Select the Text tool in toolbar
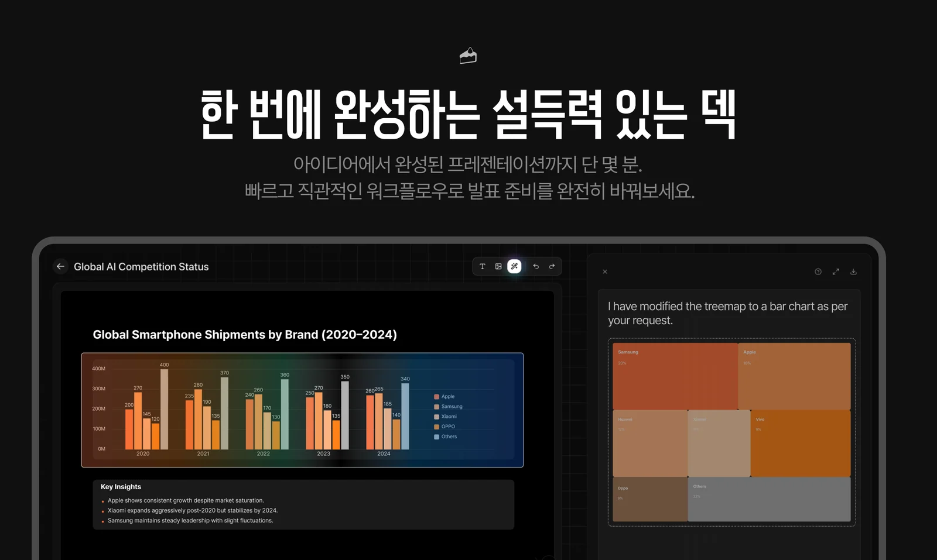937x560 pixels. [483, 266]
